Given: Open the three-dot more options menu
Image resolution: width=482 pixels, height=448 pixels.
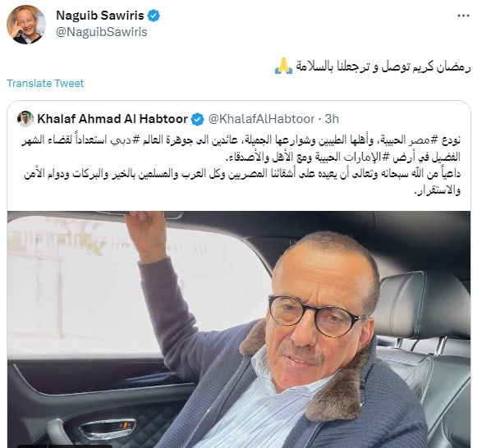Looking at the screenshot, I should pyautogui.click(x=463, y=16).
